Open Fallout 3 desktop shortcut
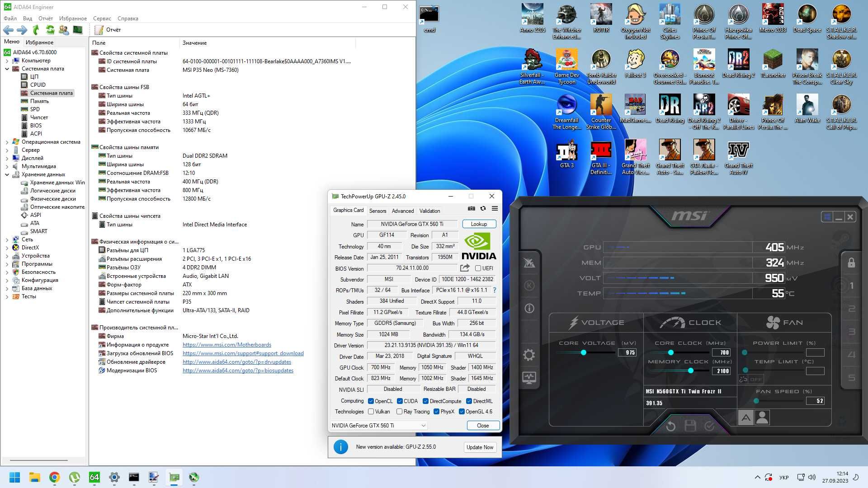This screenshot has width=868, height=488. pos(635,64)
